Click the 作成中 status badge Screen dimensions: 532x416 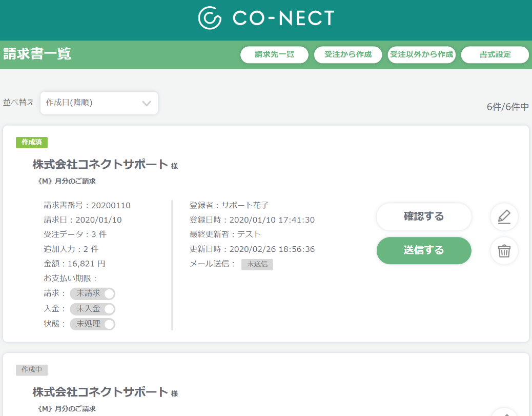pos(32,370)
